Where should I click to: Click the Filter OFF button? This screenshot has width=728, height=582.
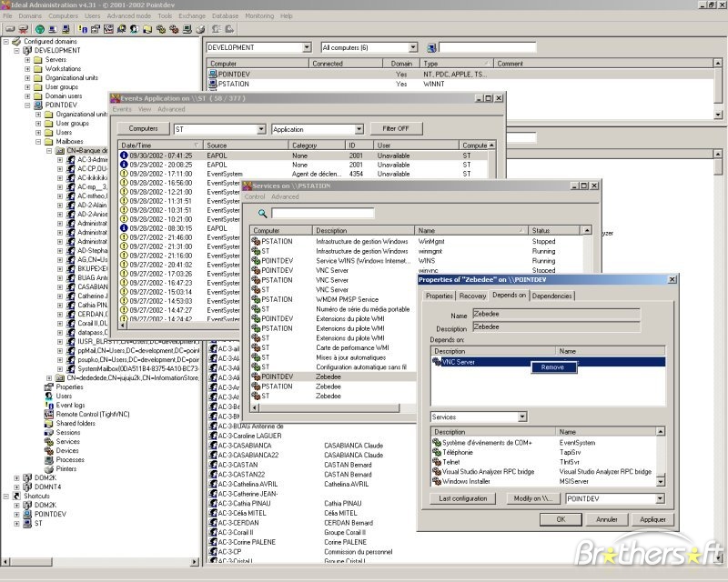tap(396, 129)
